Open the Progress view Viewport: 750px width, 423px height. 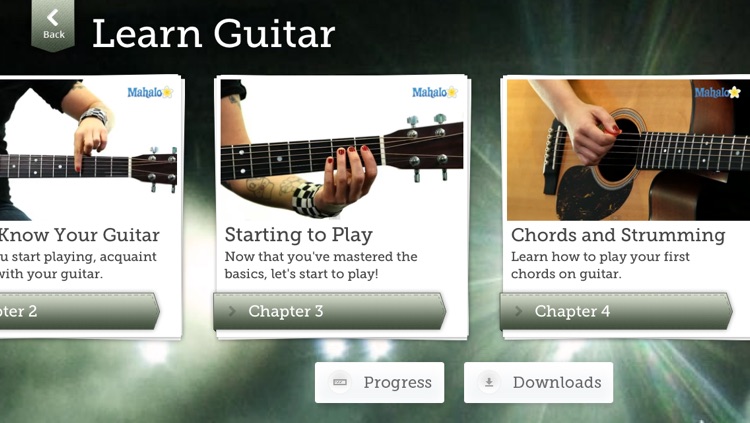pyautogui.click(x=379, y=382)
